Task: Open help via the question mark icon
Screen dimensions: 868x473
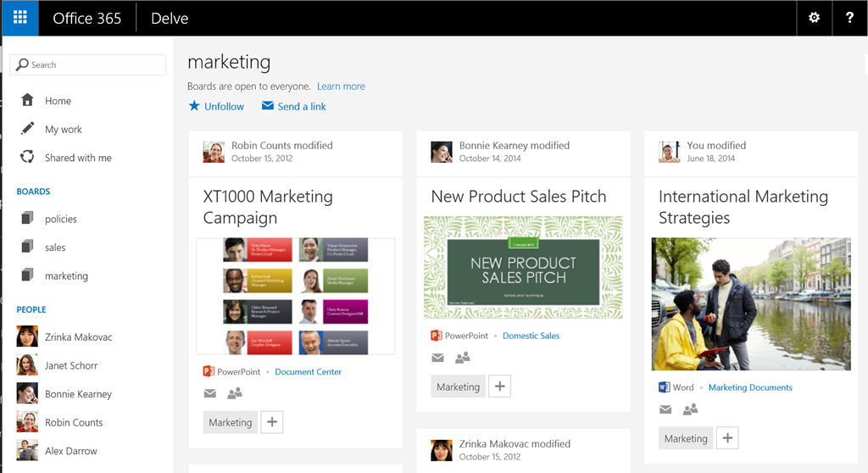Action: [849, 18]
